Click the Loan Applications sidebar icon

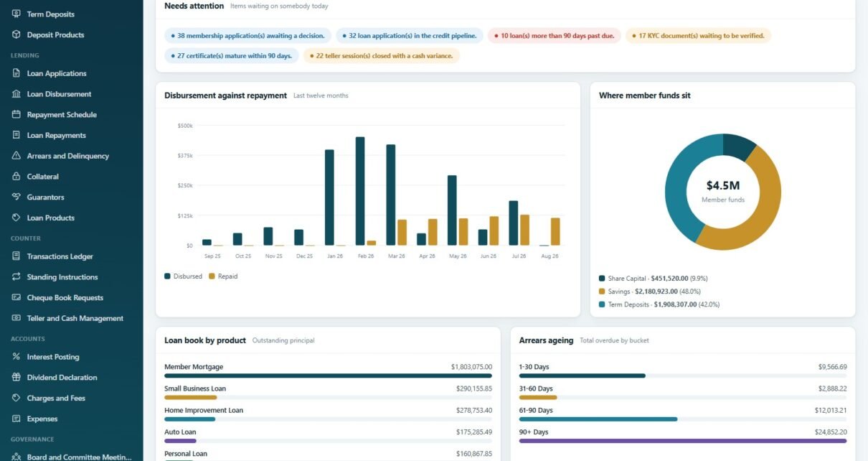tap(16, 73)
